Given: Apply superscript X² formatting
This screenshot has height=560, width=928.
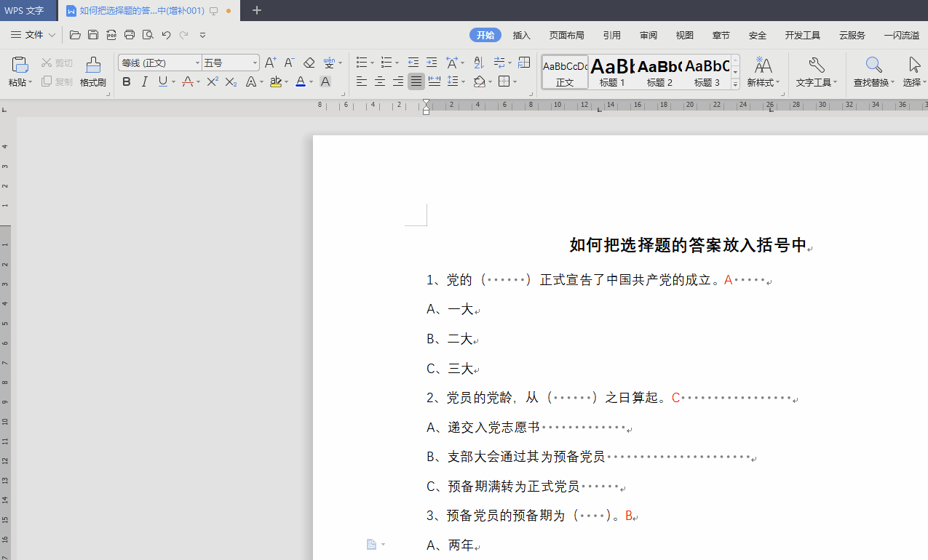Looking at the screenshot, I should pyautogui.click(x=212, y=81).
